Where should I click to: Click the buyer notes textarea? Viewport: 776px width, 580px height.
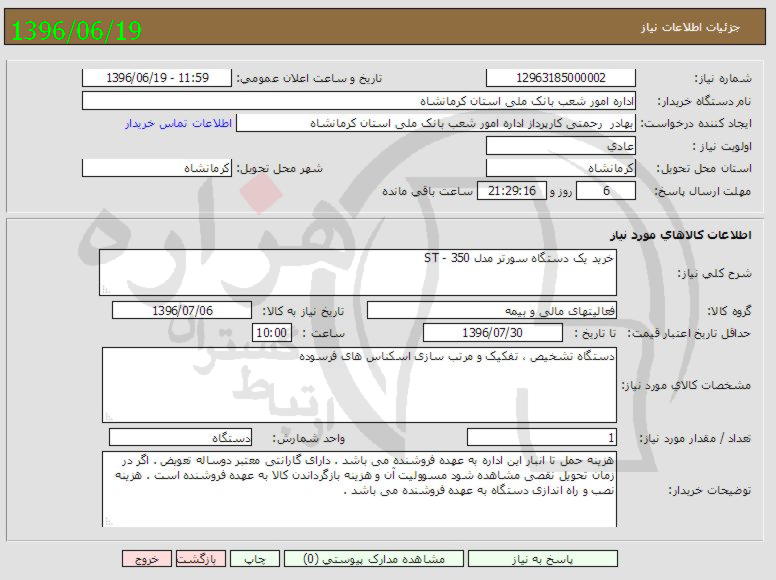(x=359, y=489)
